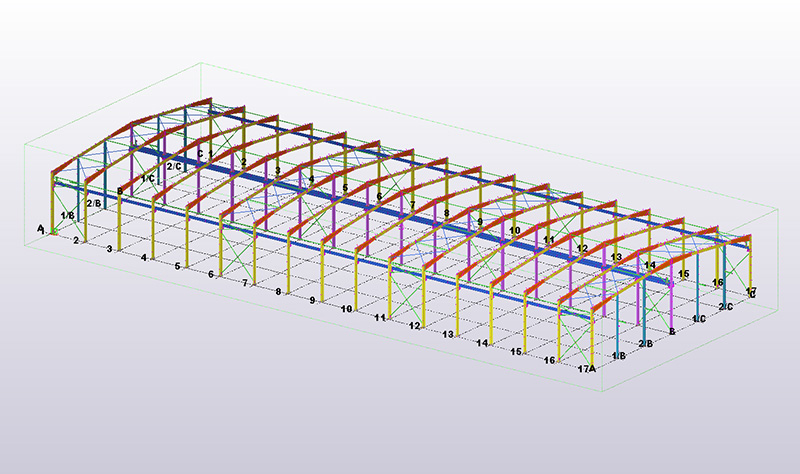Click near-side grid label 10 on axis A
The width and height of the screenshot is (800, 474).
click(346, 309)
